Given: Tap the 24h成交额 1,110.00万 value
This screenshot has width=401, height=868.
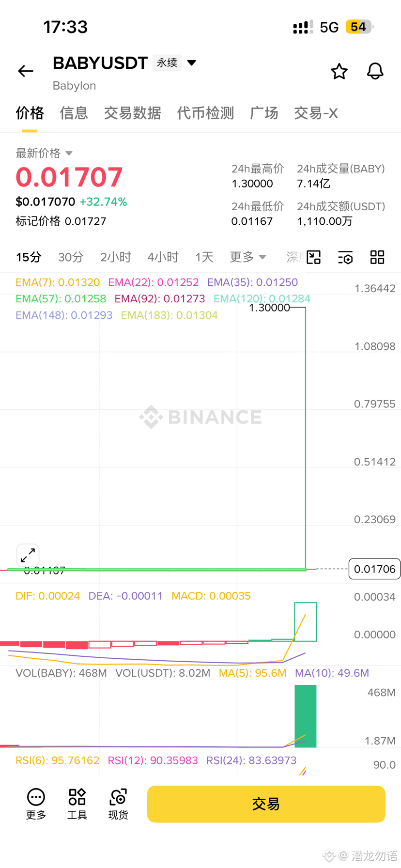Looking at the screenshot, I should [x=324, y=221].
